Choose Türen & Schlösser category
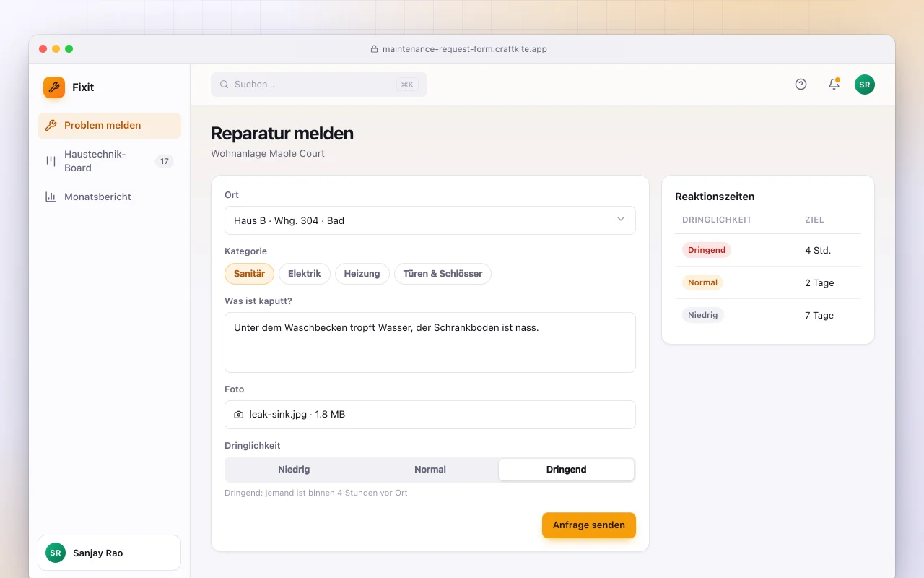 point(443,274)
